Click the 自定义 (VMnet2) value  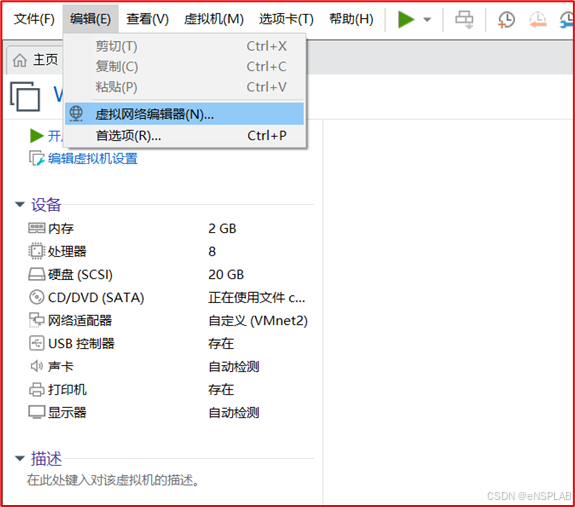tap(258, 320)
